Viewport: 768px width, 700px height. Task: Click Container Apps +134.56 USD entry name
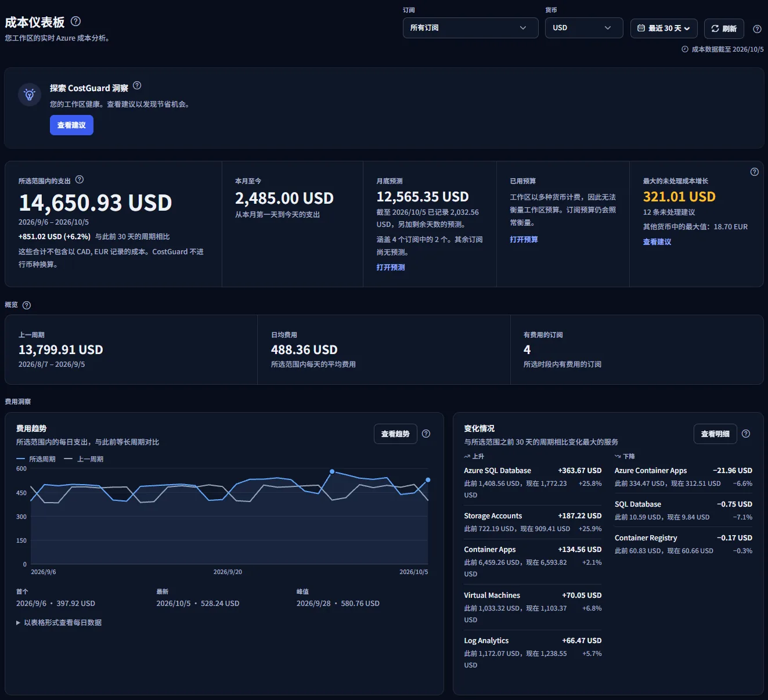click(490, 550)
